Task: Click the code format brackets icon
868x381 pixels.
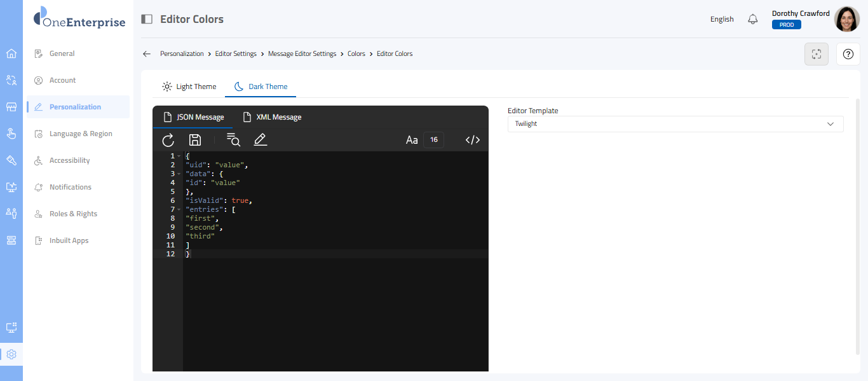Action: (473, 140)
